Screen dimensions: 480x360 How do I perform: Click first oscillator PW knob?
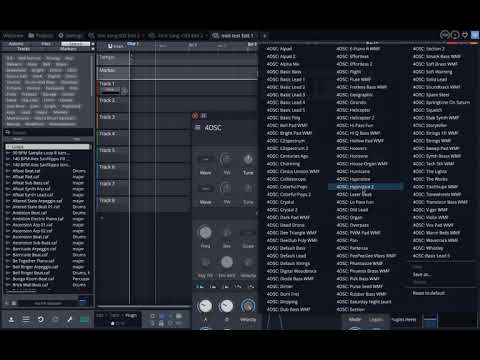(226, 159)
